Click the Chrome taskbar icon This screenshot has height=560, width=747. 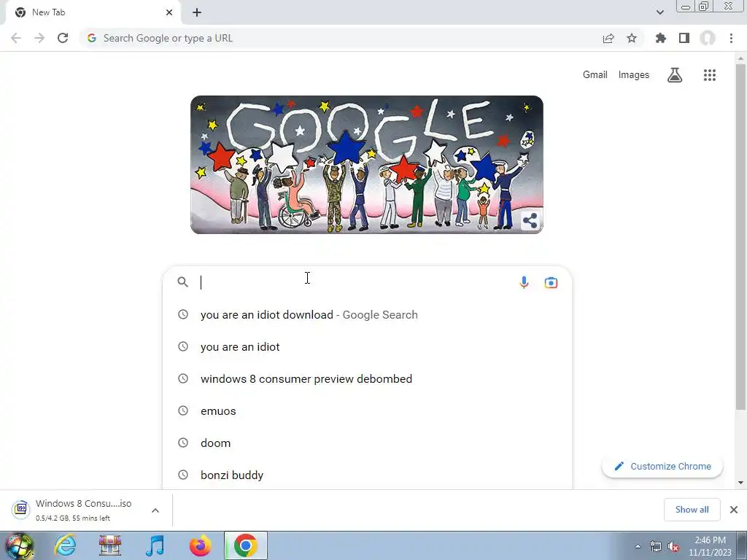tap(245, 545)
